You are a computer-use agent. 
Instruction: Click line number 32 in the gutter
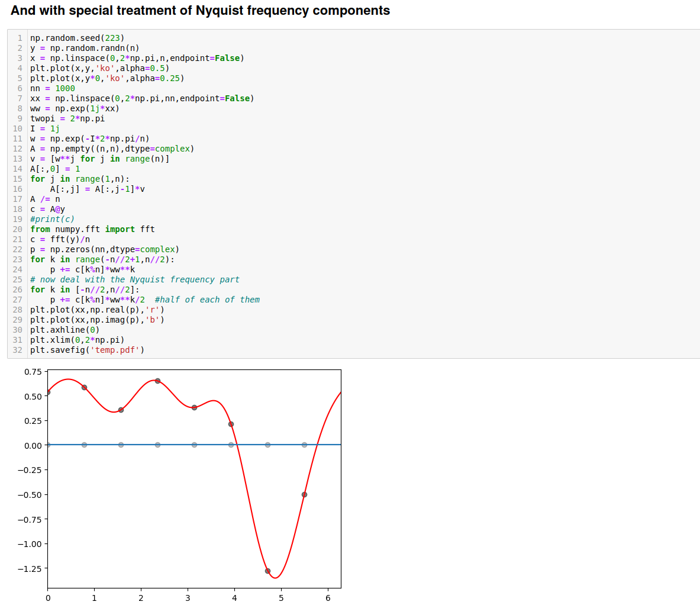point(18,350)
